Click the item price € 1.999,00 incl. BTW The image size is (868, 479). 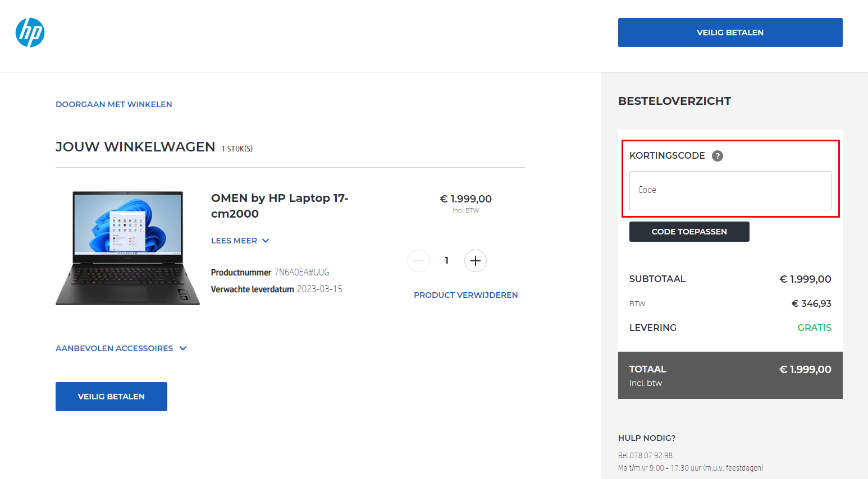pyautogui.click(x=466, y=203)
